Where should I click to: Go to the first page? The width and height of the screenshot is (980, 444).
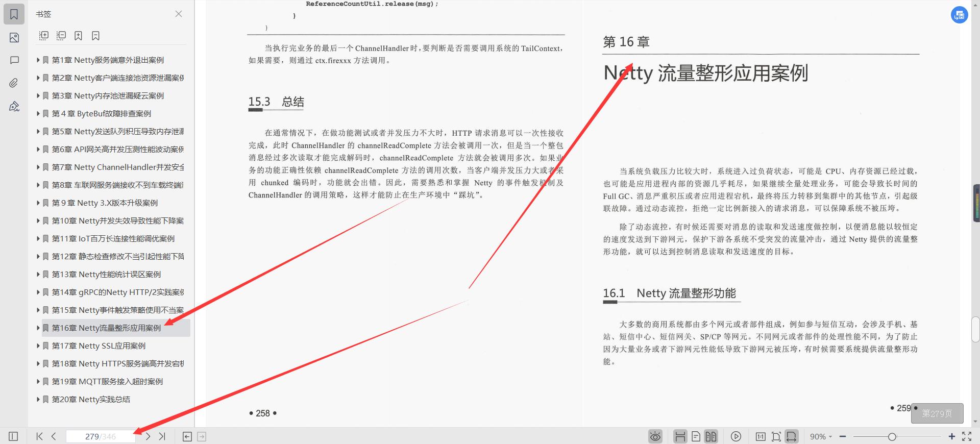(39, 436)
